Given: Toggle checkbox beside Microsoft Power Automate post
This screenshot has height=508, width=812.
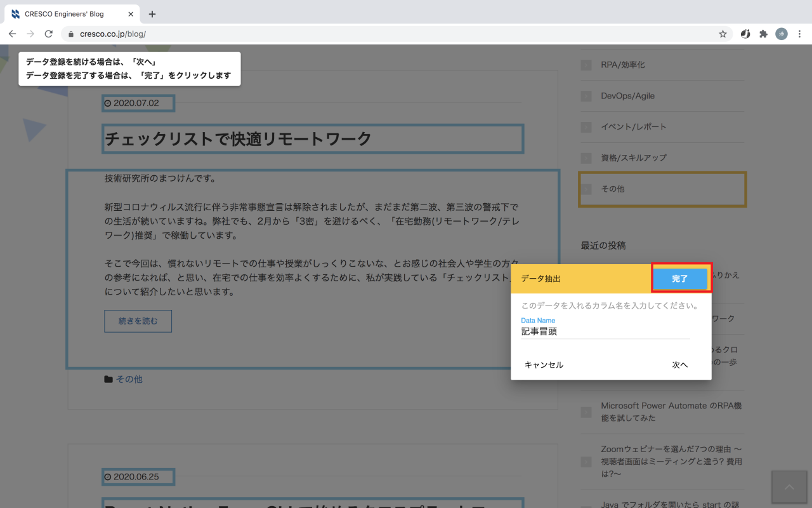Looking at the screenshot, I should 586,412.
